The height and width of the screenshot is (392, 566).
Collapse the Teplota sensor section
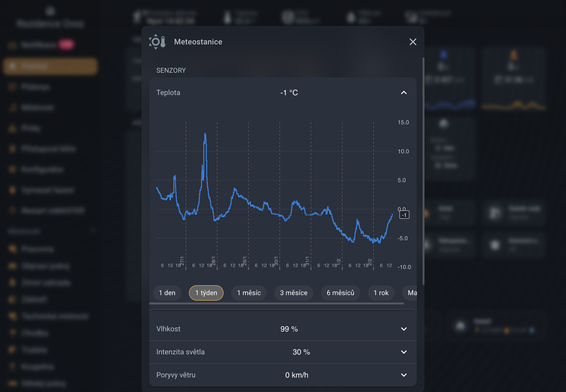click(404, 93)
